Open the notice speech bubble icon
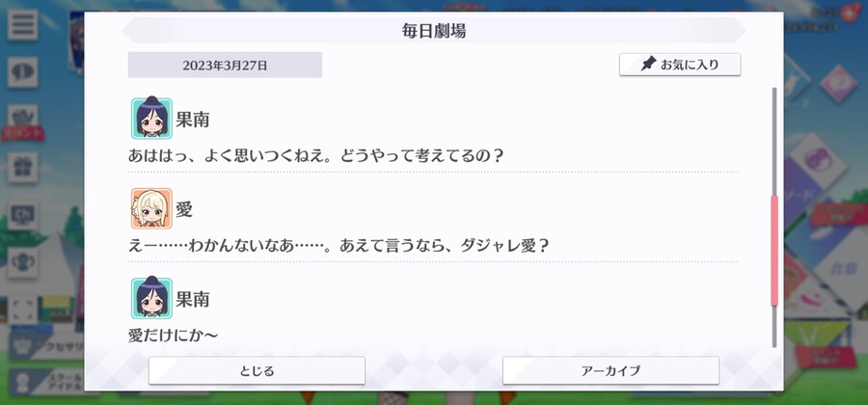The height and width of the screenshot is (405, 868). [23, 72]
